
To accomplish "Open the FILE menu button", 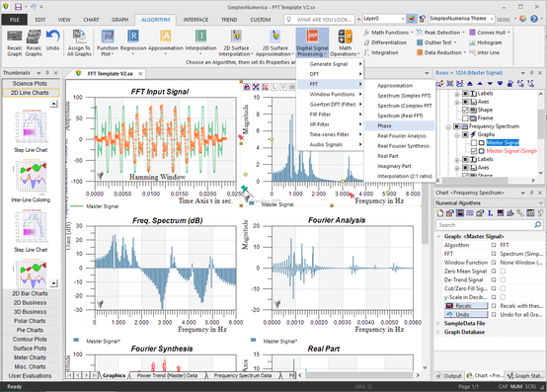I will click(14, 20).
